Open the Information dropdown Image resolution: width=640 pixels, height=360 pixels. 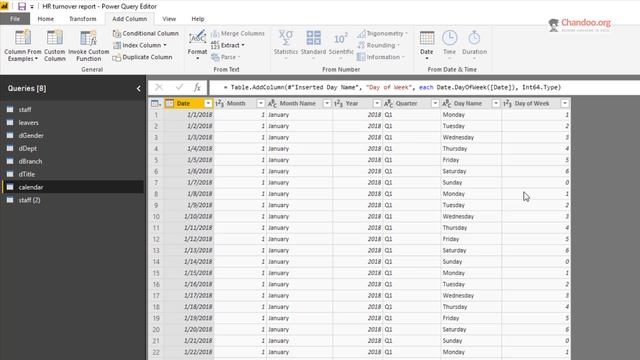click(381, 57)
